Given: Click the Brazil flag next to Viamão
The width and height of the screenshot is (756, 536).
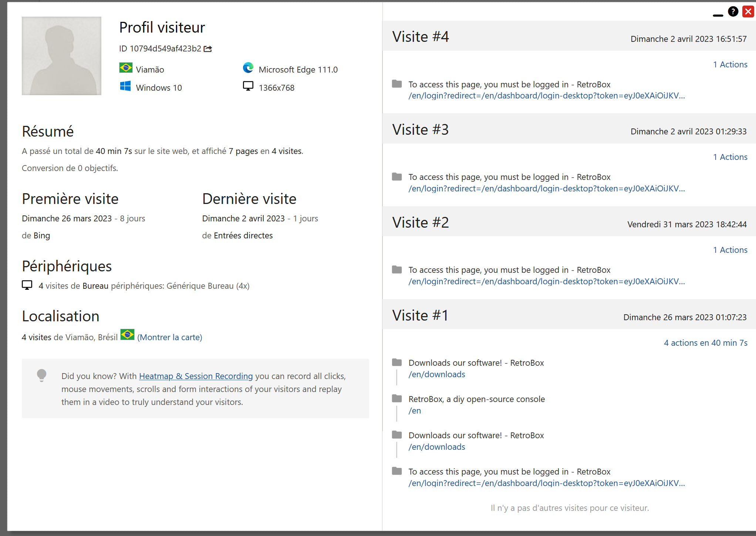Looking at the screenshot, I should (126, 68).
